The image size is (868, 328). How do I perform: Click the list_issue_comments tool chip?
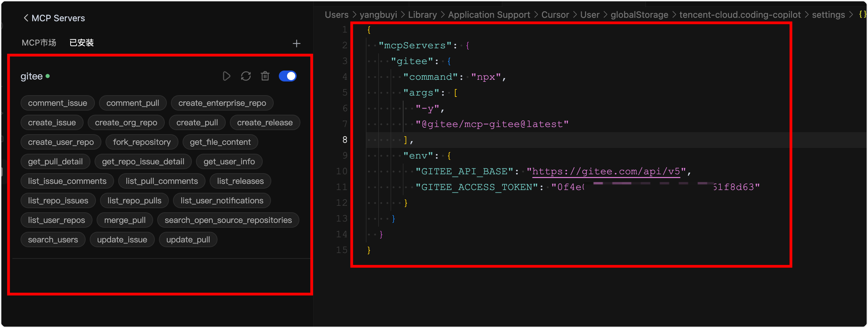67,181
